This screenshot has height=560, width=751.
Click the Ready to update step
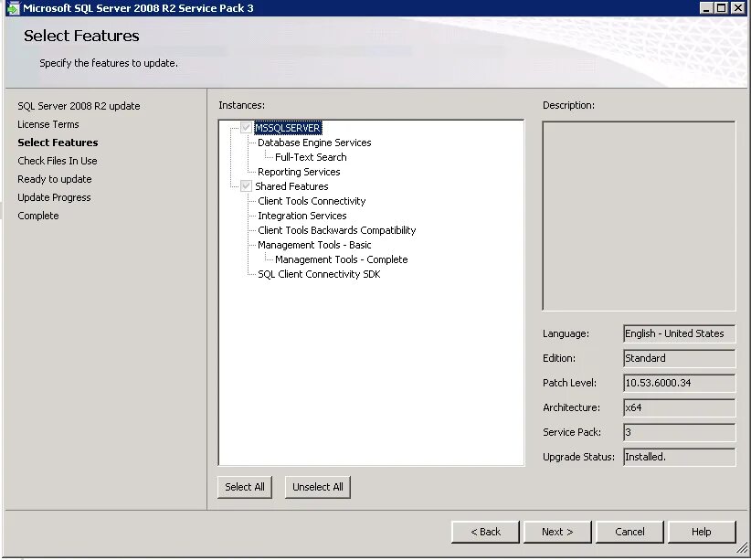point(55,179)
